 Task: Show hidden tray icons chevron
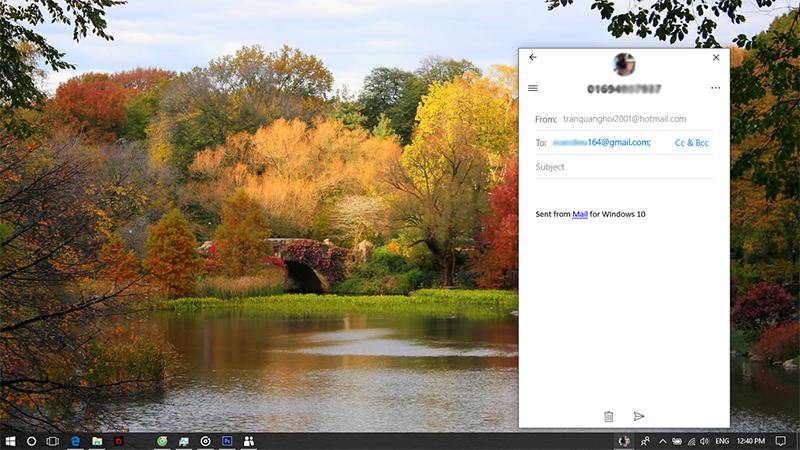click(x=662, y=441)
